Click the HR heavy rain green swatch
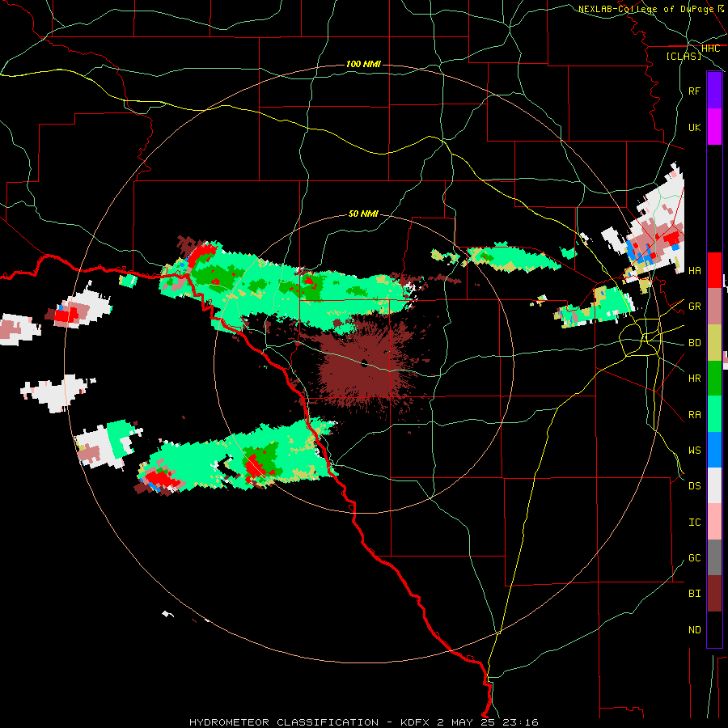Viewport: 728px width, 728px height. pyautogui.click(x=714, y=379)
